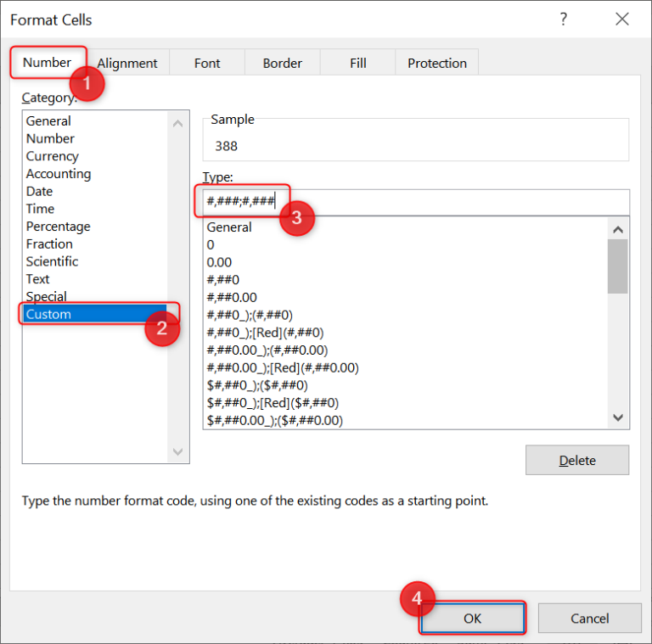This screenshot has height=644, width=652.
Task: Open the Fill tab
Action: (358, 63)
